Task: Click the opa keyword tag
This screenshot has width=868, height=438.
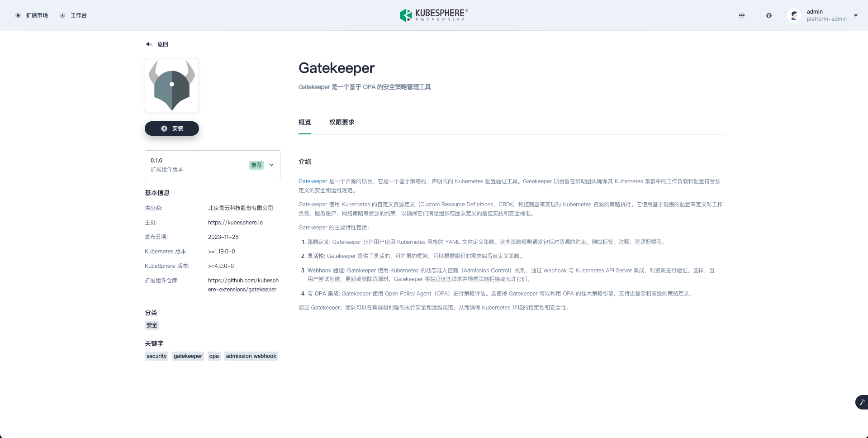Action: 214,356
